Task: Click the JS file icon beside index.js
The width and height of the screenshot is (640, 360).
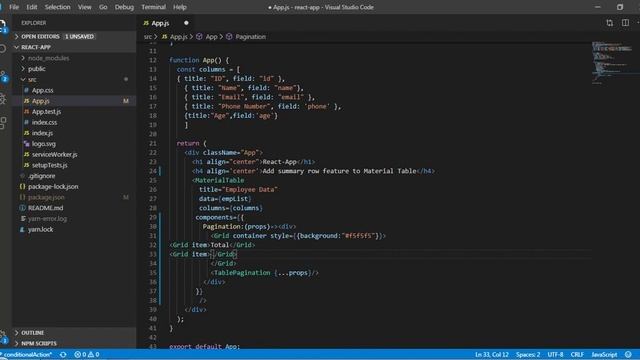Action: click(x=27, y=133)
